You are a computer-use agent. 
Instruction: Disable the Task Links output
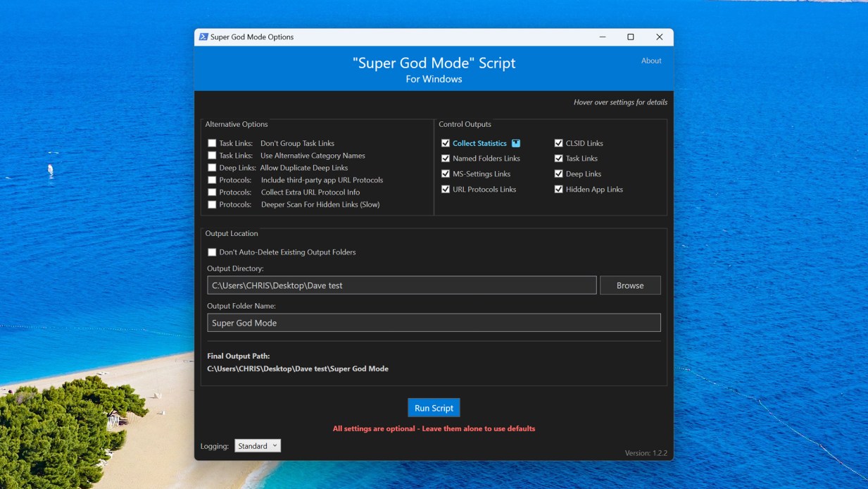[x=558, y=158]
